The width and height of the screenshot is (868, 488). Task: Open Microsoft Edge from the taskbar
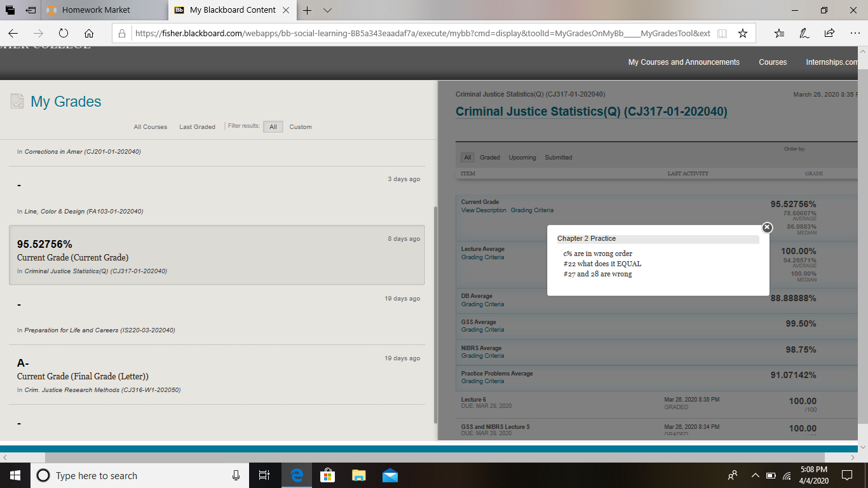click(297, 475)
